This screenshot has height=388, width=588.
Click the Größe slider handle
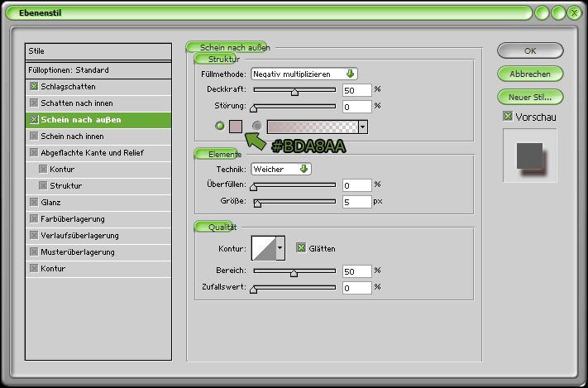coord(258,204)
